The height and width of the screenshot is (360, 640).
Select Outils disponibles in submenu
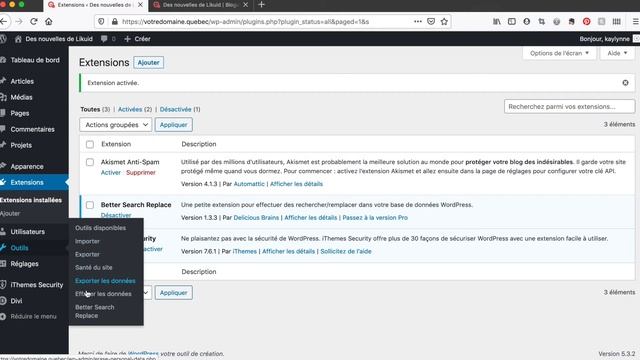click(x=100, y=228)
